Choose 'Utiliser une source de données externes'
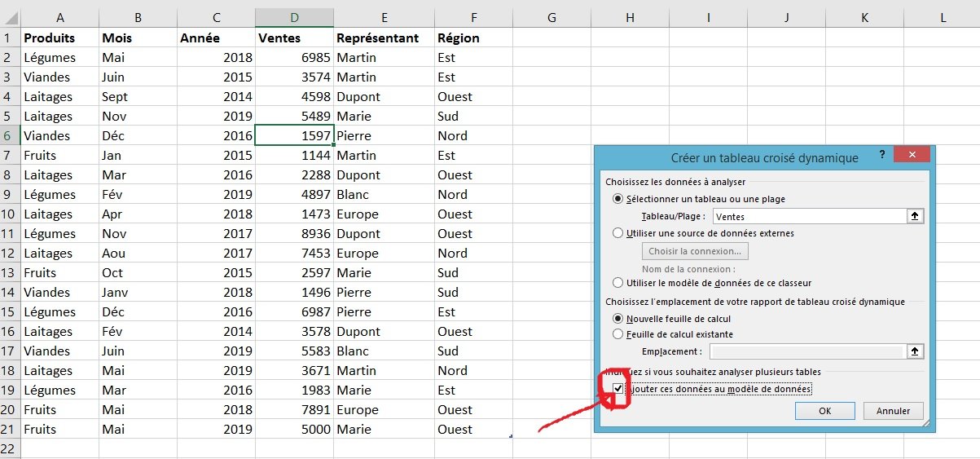 click(618, 233)
